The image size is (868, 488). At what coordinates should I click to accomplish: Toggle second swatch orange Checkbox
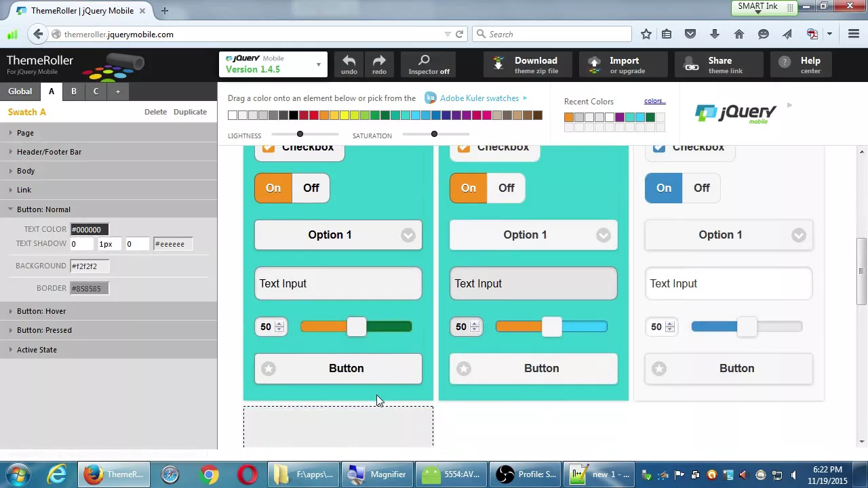coord(464,148)
